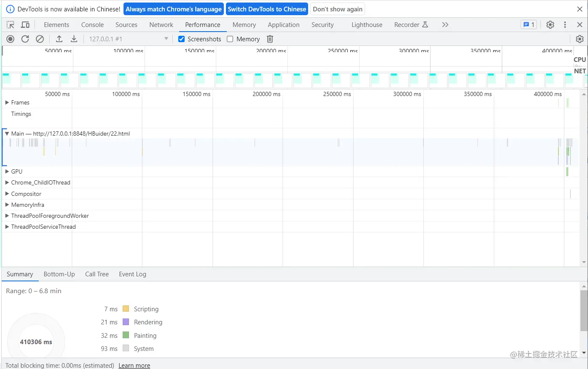The image size is (588, 369).
Task: Dismiss the language notification bar
Action: (580, 9)
